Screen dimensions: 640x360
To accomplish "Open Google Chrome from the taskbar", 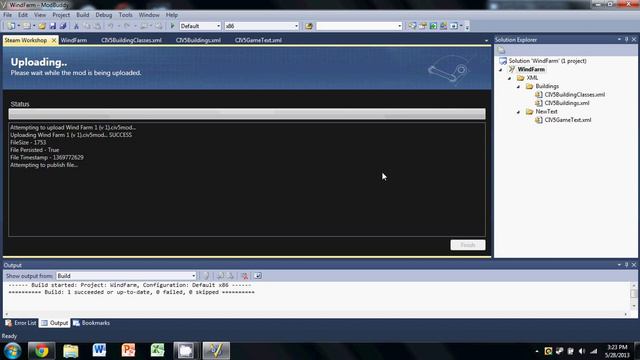I will point(41,351).
